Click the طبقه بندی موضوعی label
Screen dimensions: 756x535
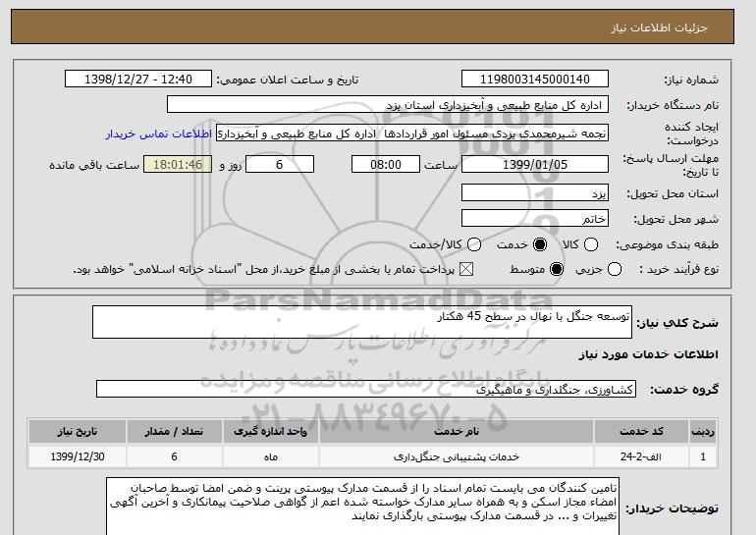[667, 244]
